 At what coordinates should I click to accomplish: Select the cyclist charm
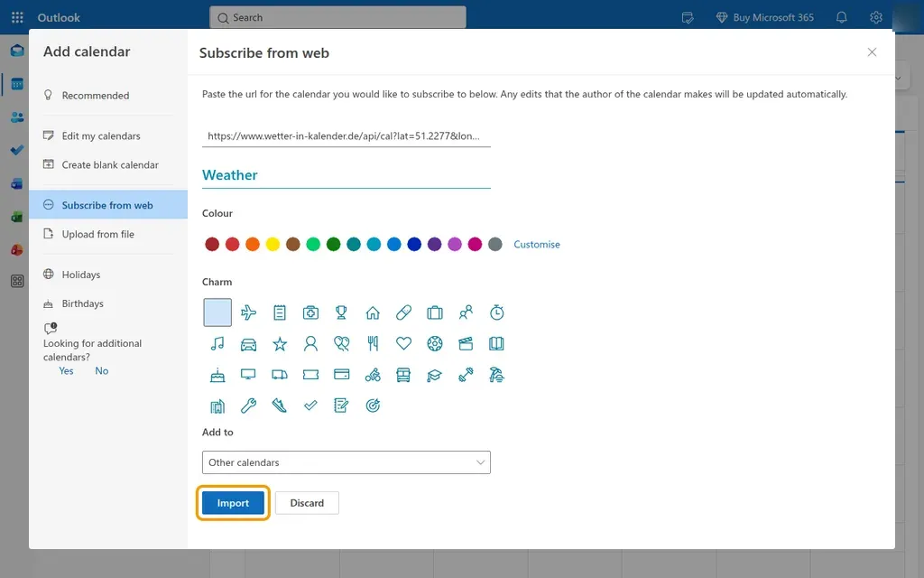(373, 375)
